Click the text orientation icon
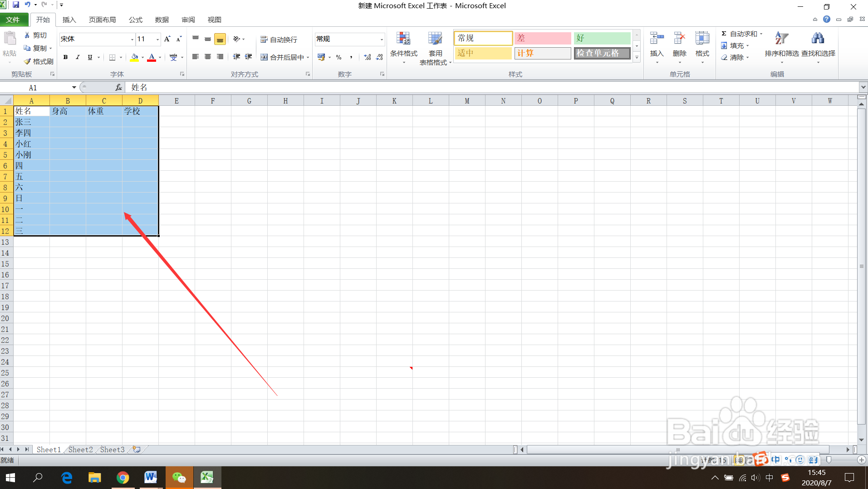This screenshot has width=868, height=489. pyautogui.click(x=237, y=39)
